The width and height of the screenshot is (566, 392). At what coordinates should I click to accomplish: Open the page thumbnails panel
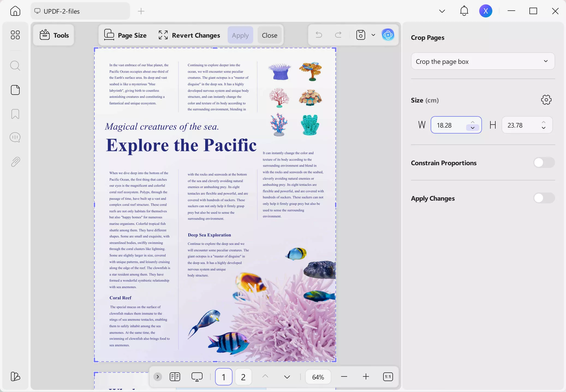(x=15, y=90)
